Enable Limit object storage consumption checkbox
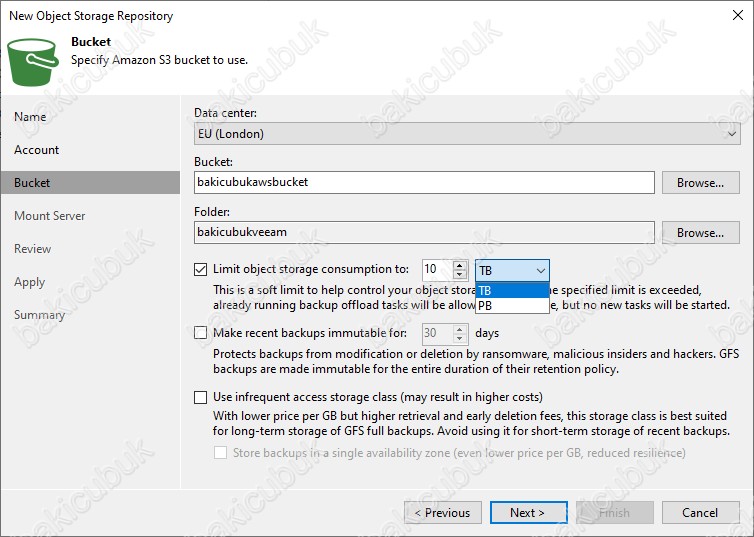 click(201, 269)
